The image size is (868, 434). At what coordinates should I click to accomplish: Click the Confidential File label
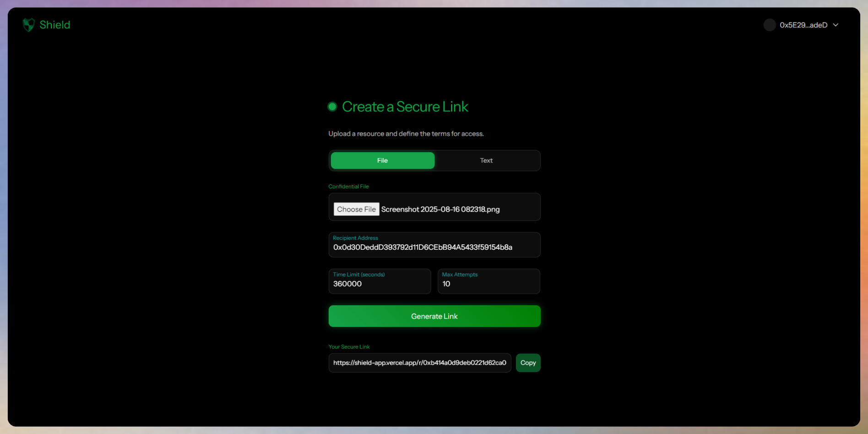tap(348, 187)
